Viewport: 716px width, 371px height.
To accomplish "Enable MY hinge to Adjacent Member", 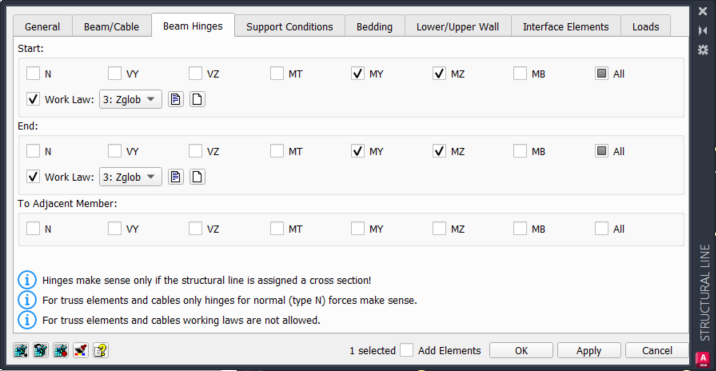I will click(x=358, y=228).
